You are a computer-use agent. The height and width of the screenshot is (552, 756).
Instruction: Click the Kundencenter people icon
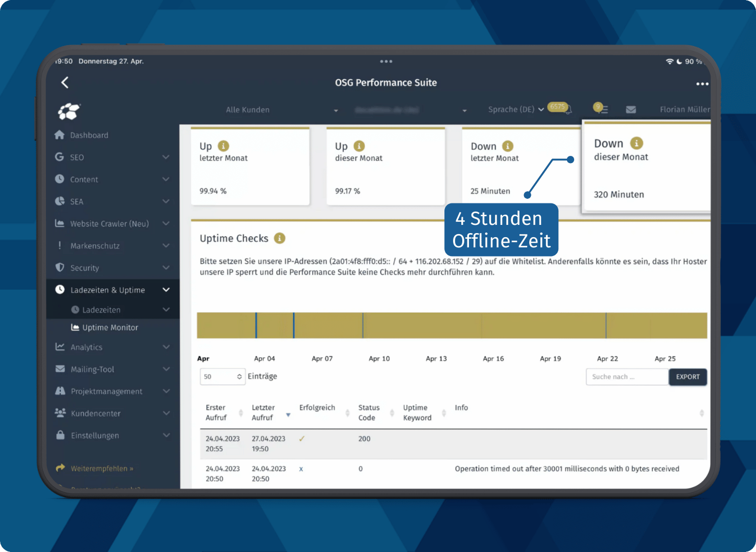60,412
